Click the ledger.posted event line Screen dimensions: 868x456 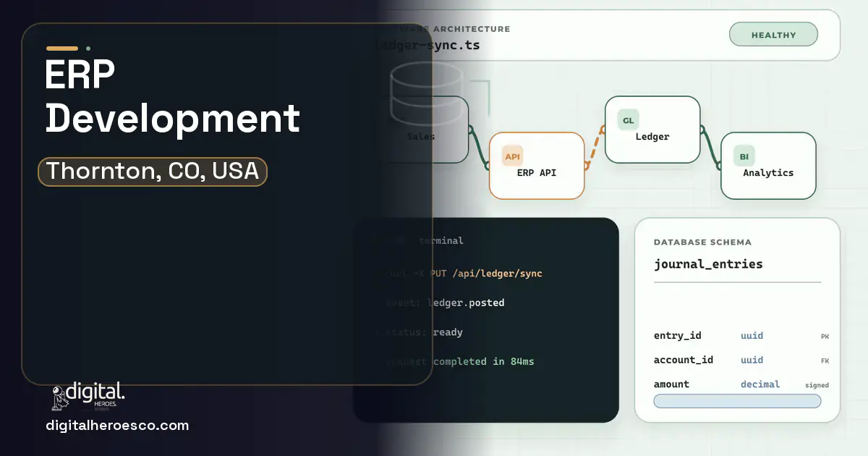[x=444, y=303]
